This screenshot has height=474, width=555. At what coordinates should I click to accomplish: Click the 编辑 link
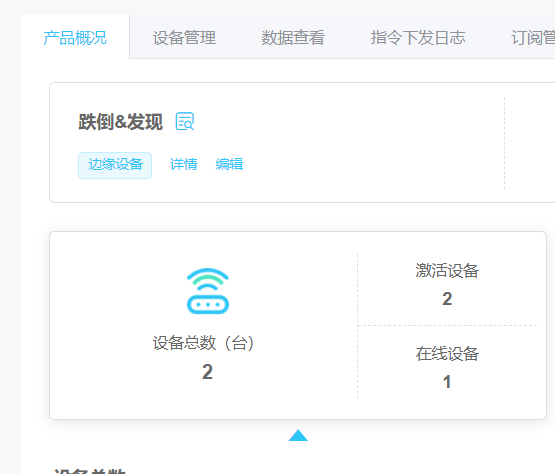[229, 164]
